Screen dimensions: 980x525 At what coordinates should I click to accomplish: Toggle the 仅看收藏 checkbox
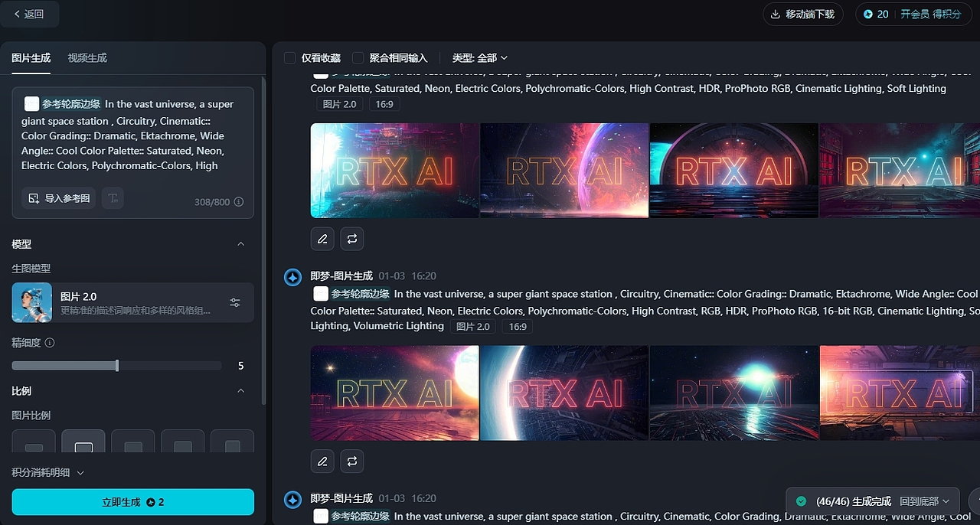click(289, 57)
